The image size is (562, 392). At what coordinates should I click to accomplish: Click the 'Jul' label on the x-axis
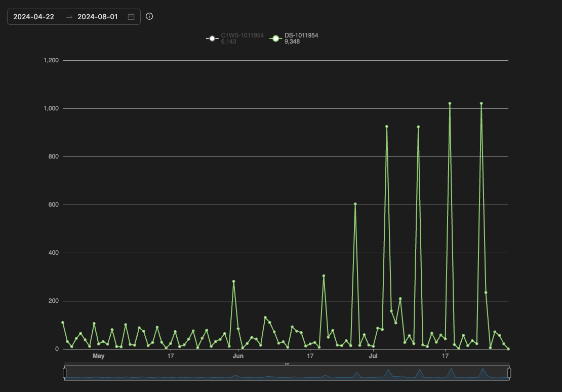[373, 357]
